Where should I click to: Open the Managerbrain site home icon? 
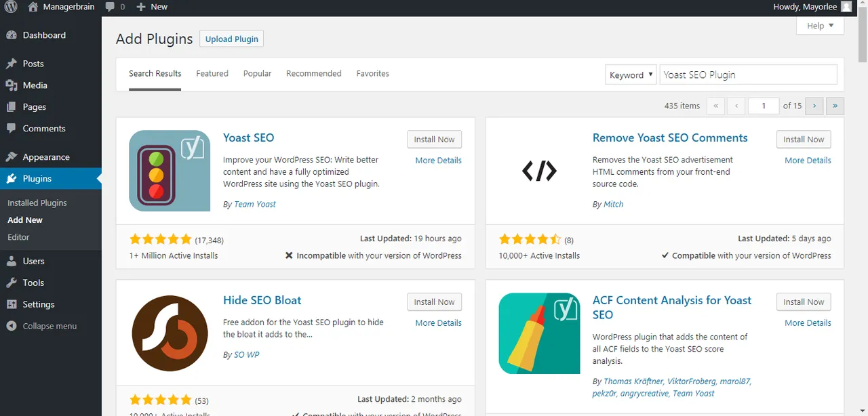click(x=33, y=7)
